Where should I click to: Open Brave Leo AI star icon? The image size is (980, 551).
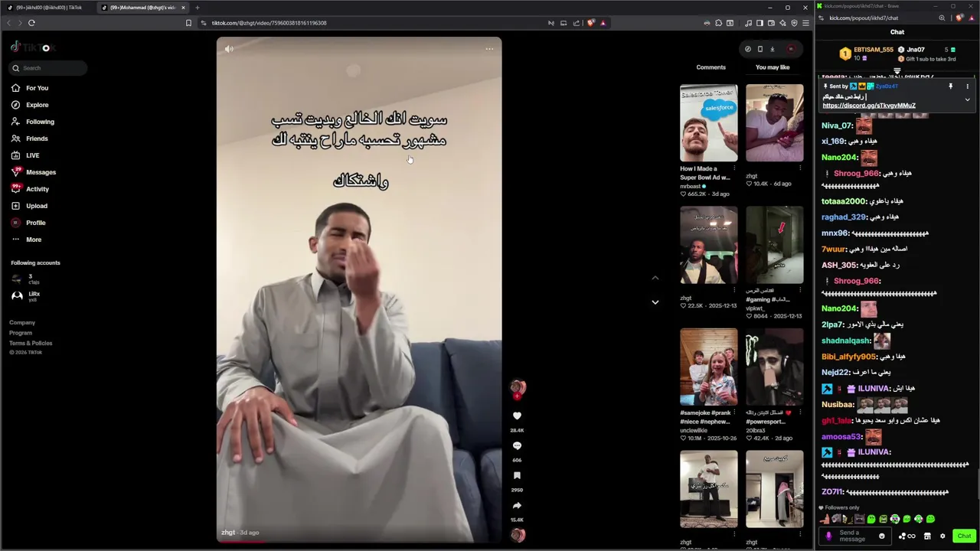coord(782,23)
